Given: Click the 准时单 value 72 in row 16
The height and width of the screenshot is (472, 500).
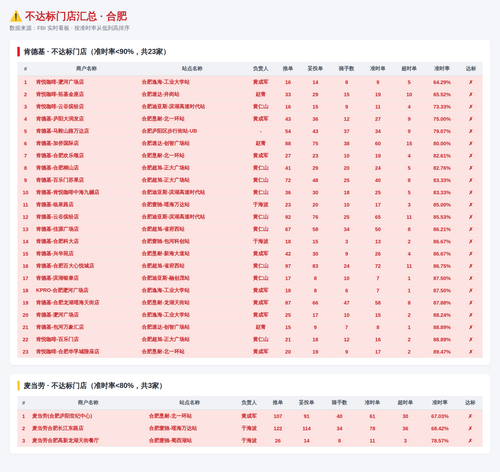Looking at the screenshot, I should click(x=378, y=266).
